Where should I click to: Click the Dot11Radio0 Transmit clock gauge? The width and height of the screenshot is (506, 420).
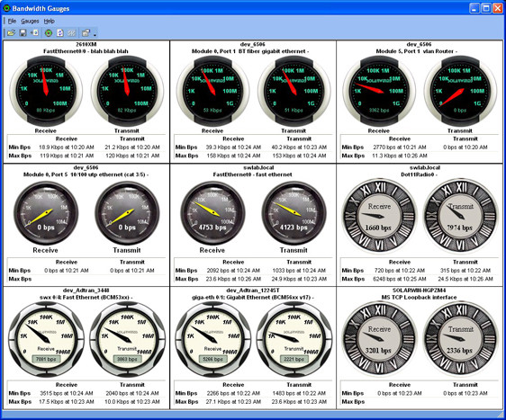click(460, 216)
